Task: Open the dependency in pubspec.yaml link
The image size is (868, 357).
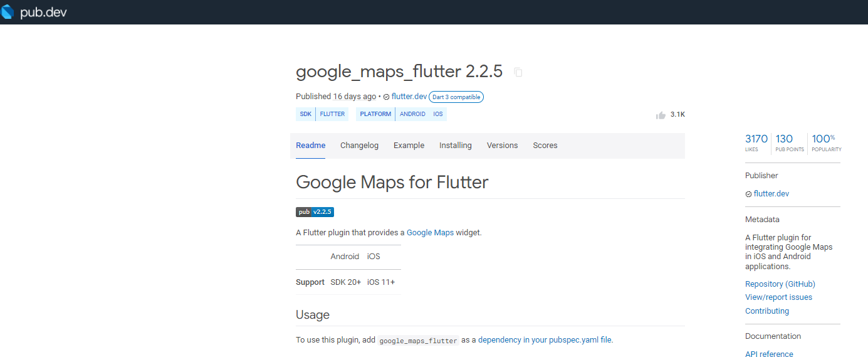Action: (x=545, y=340)
